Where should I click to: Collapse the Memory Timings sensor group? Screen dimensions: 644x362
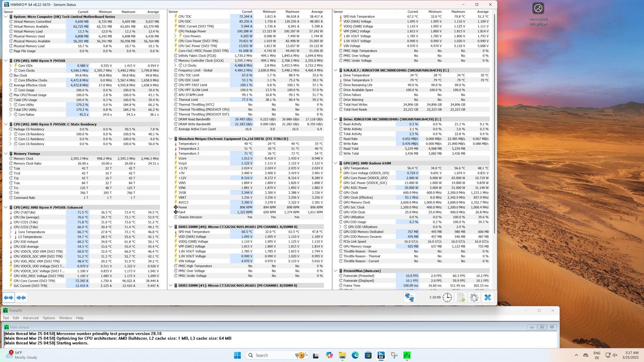pos(6,154)
